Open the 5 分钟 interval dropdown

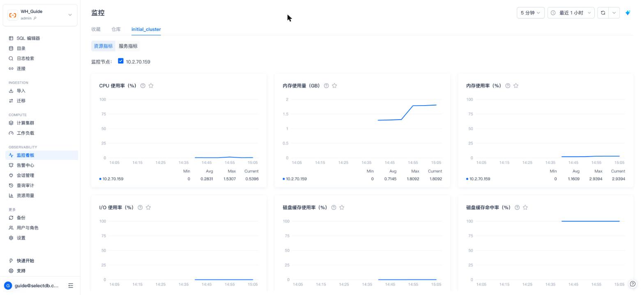(530, 13)
